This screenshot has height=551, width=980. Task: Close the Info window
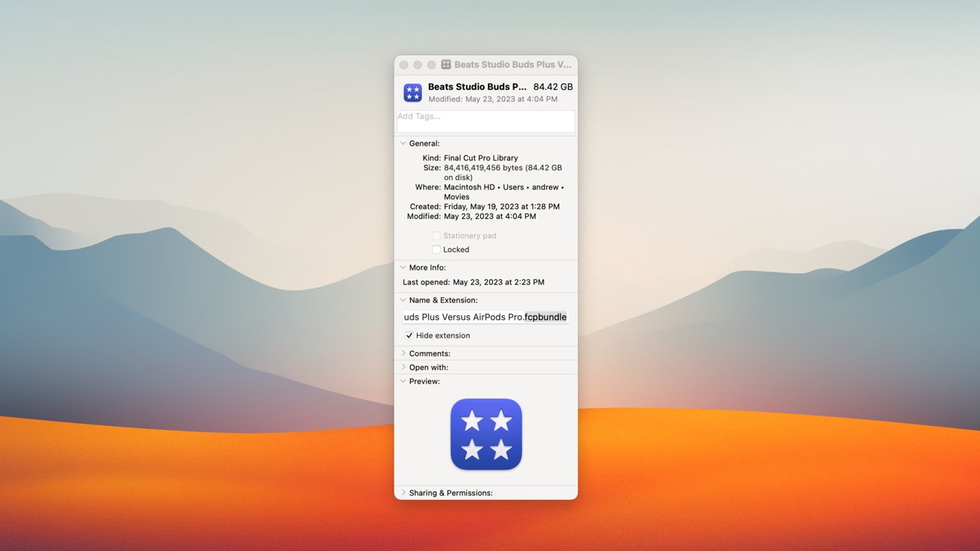(404, 65)
